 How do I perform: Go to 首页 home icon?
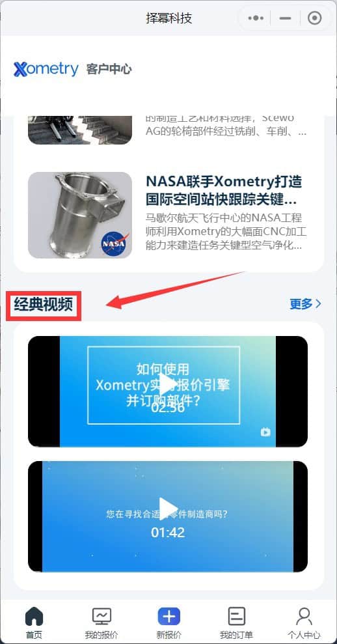click(x=34, y=617)
